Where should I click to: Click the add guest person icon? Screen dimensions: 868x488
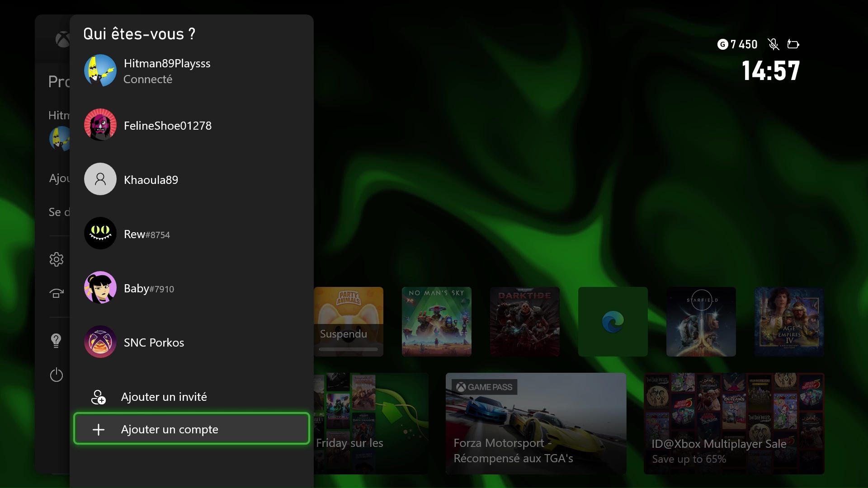[x=98, y=397]
